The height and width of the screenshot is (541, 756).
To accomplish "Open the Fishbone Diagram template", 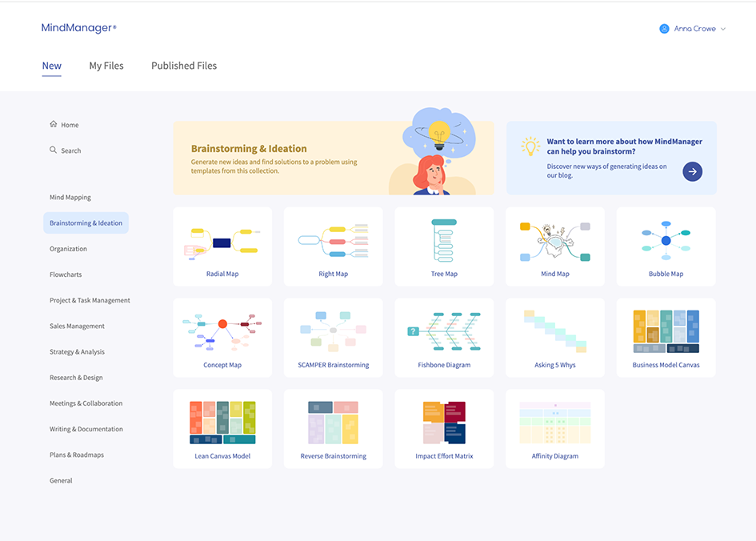I will (x=444, y=337).
